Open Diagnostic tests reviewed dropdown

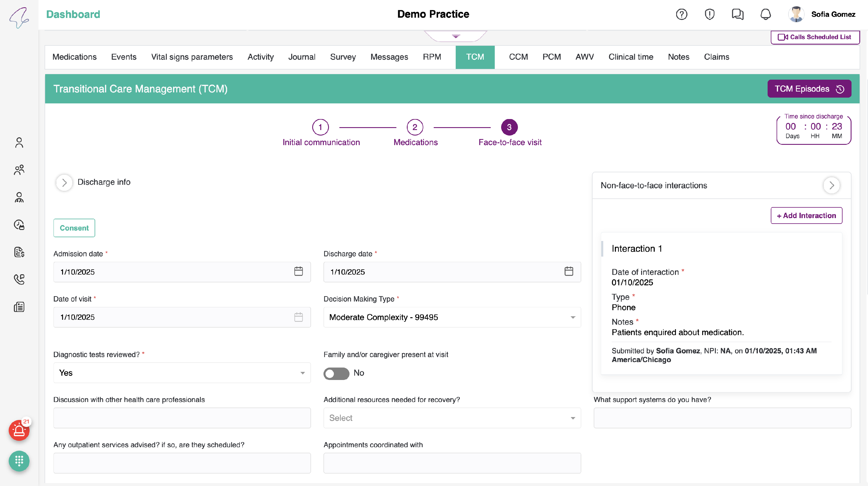coord(182,373)
